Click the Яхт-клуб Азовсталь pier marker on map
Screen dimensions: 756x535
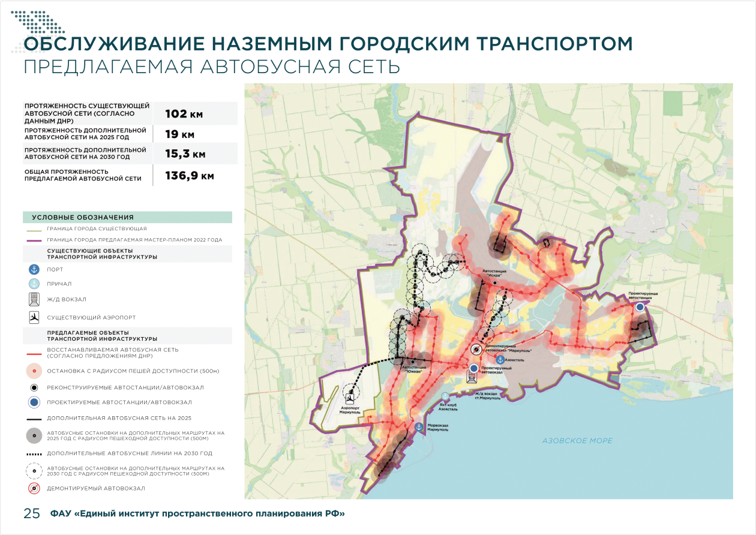(x=445, y=397)
